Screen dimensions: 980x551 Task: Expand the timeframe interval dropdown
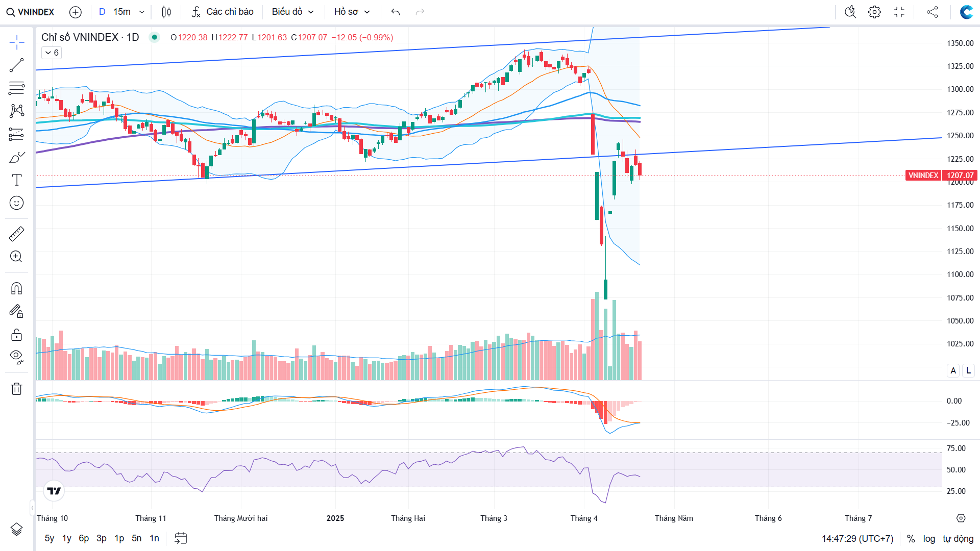tap(142, 12)
